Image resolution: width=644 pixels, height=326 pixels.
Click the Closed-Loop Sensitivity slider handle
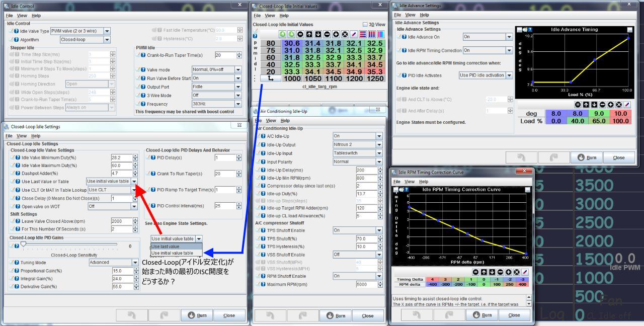(23, 244)
